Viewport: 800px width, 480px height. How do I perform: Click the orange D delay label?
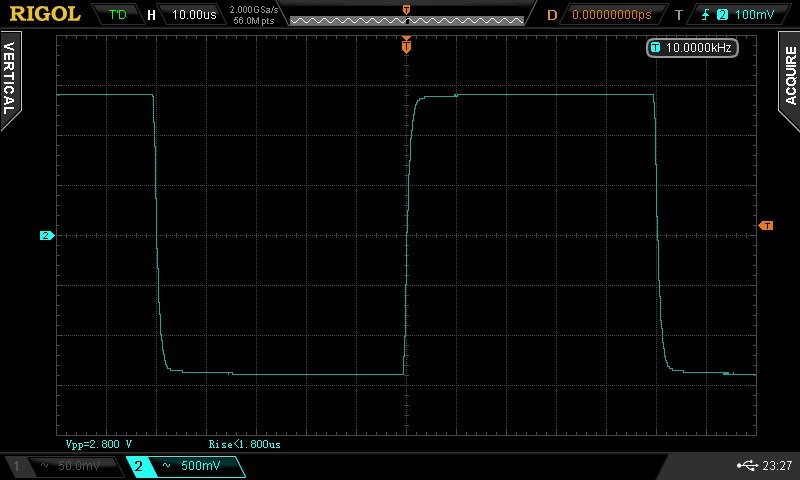click(x=552, y=15)
